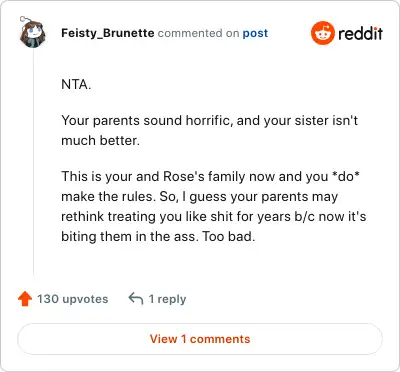Click the 'Your parents sound horrific' paragraph
Viewport: 400px width, 372px height.
click(x=210, y=130)
